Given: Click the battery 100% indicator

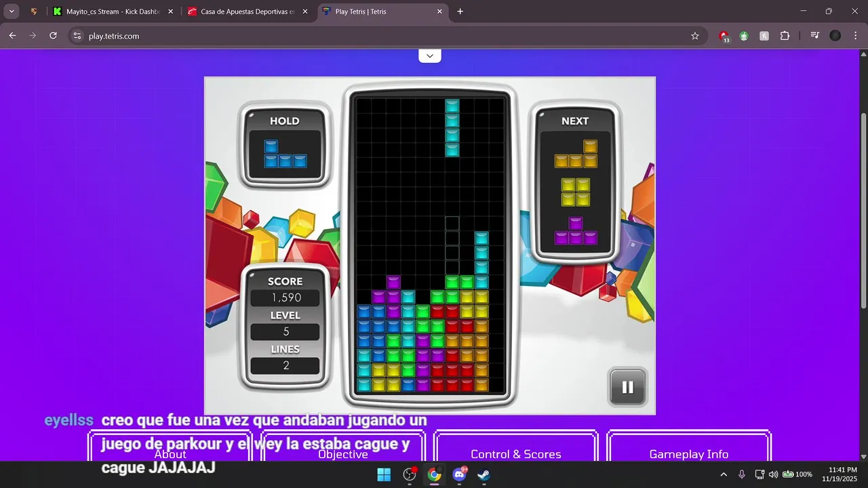Looking at the screenshot, I should [x=797, y=474].
